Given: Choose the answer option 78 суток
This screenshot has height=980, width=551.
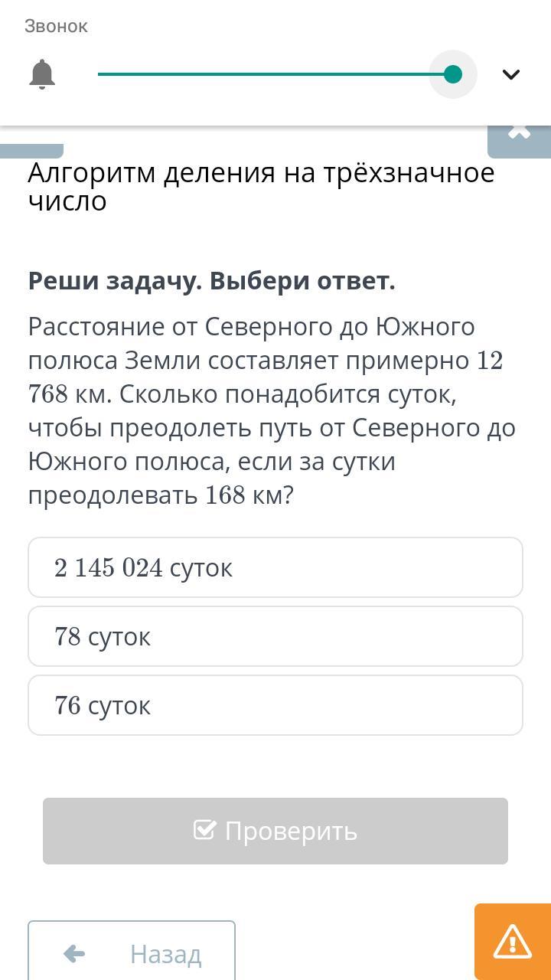Looking at the screenshot, I should [x=275, y=636].
